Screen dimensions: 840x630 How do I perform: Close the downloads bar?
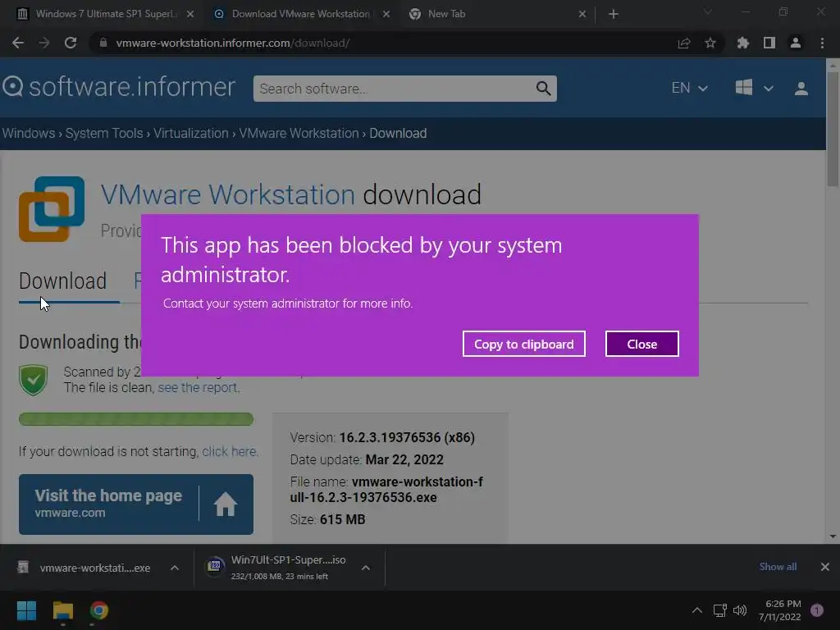(825, 567)
